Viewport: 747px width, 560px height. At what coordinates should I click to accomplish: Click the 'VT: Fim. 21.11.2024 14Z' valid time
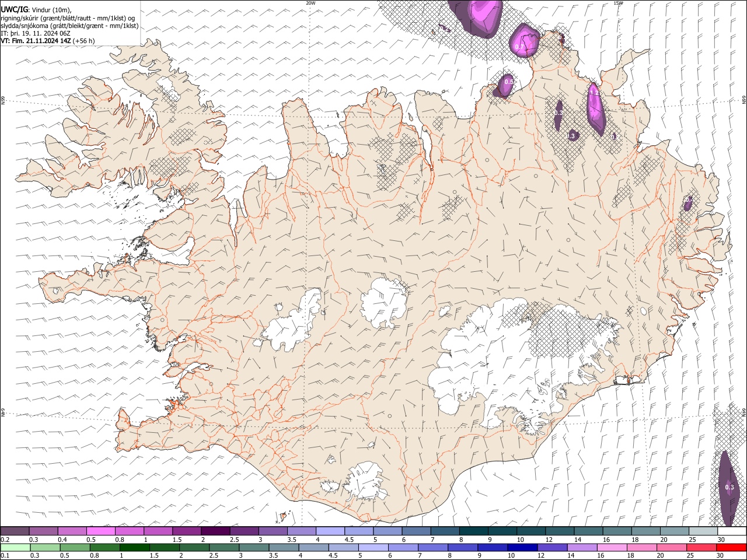coord(36,41)
